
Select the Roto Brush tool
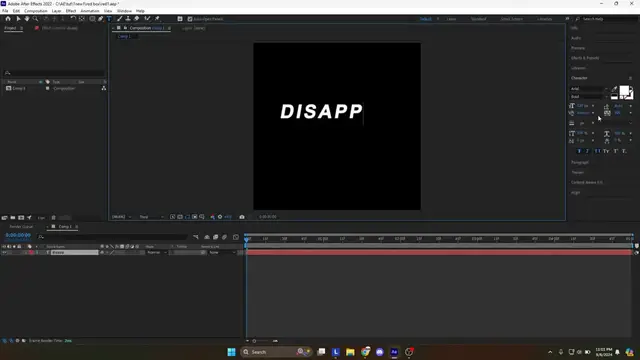click(147, 19)
